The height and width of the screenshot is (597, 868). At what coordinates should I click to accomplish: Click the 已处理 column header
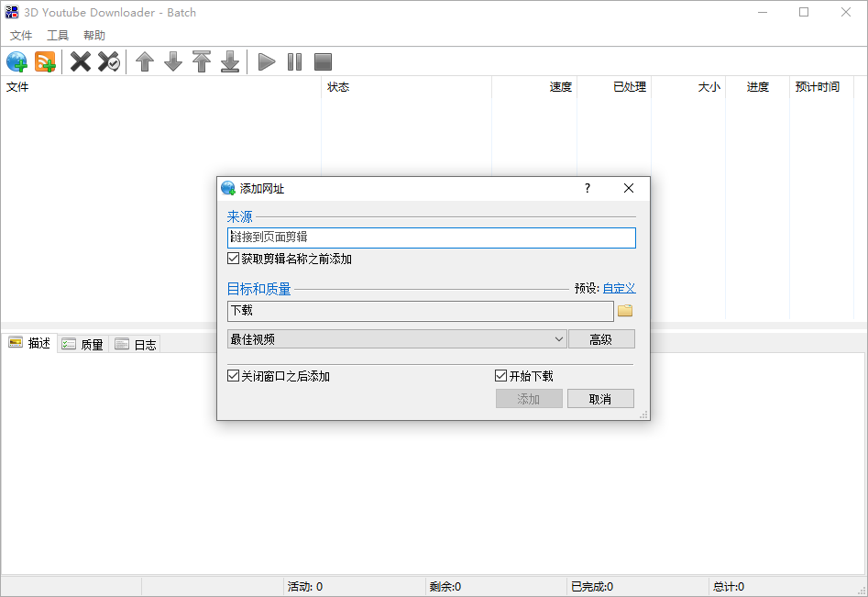(614, 87)
